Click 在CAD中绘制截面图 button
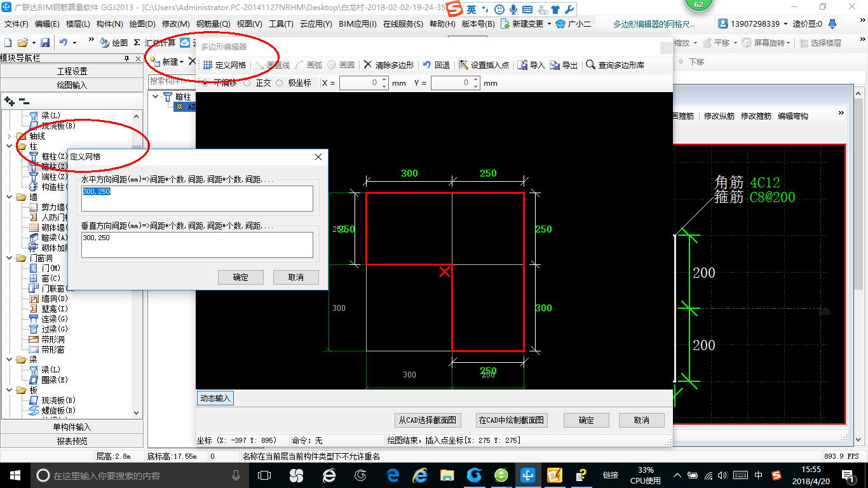 tap(512, 420)
